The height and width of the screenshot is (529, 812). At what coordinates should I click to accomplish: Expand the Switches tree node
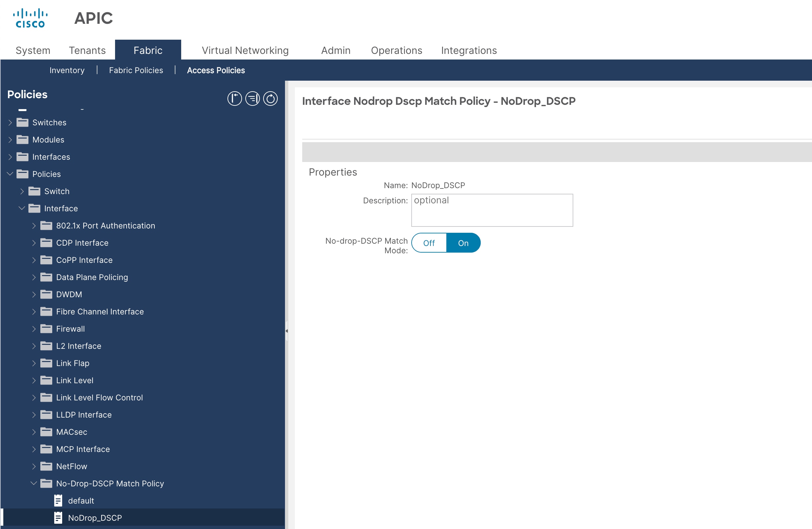(10, 122)
